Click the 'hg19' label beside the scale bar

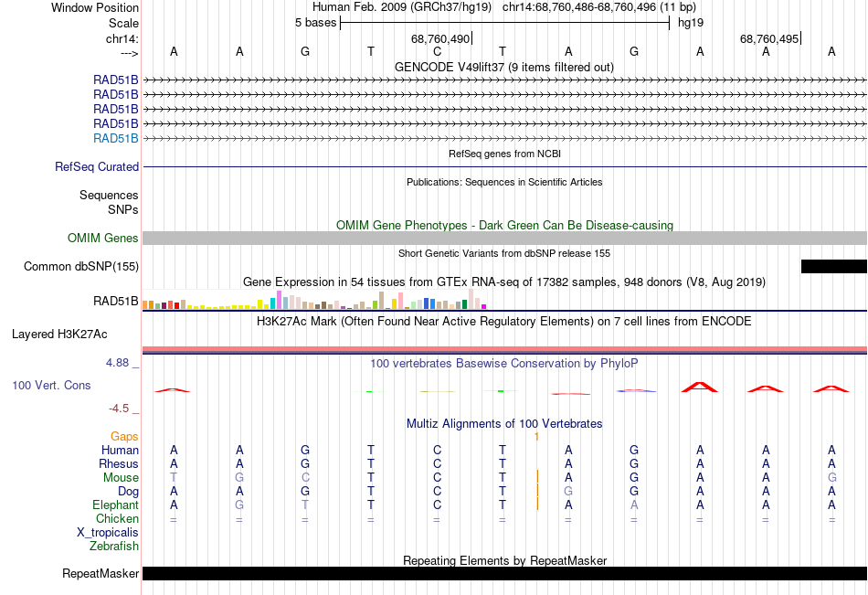point(691,23)
